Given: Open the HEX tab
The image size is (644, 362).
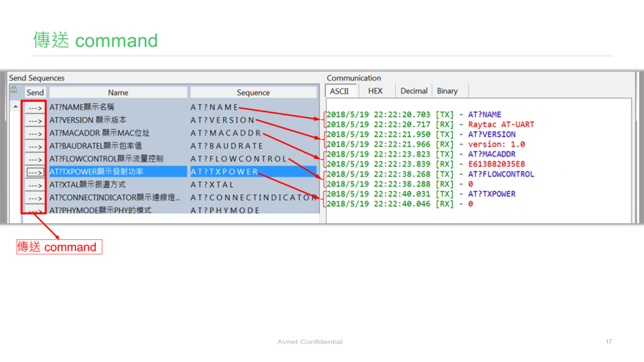Looking at the screenshot, I should click(375, 91).
